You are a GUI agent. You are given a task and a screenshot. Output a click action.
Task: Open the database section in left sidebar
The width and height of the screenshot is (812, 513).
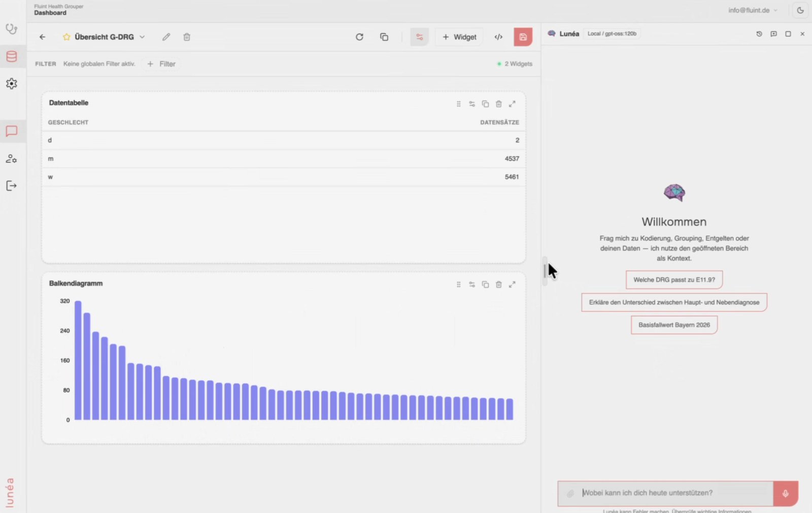coord(11,56)
